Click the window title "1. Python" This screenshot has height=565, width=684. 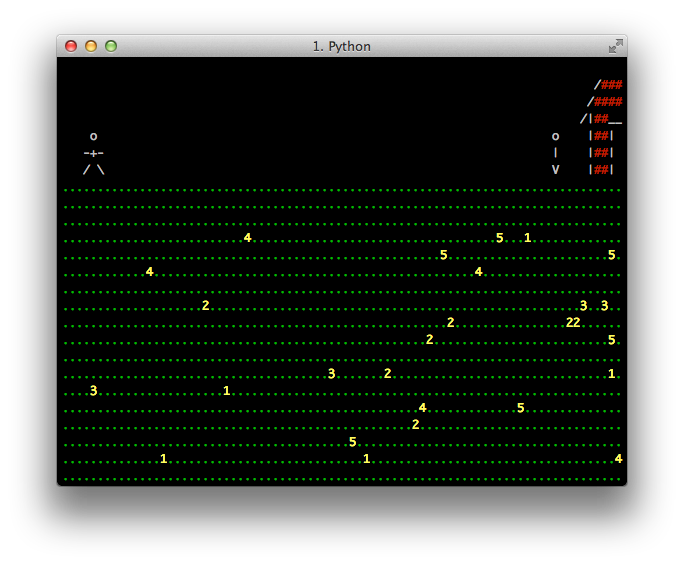point(342,46)
